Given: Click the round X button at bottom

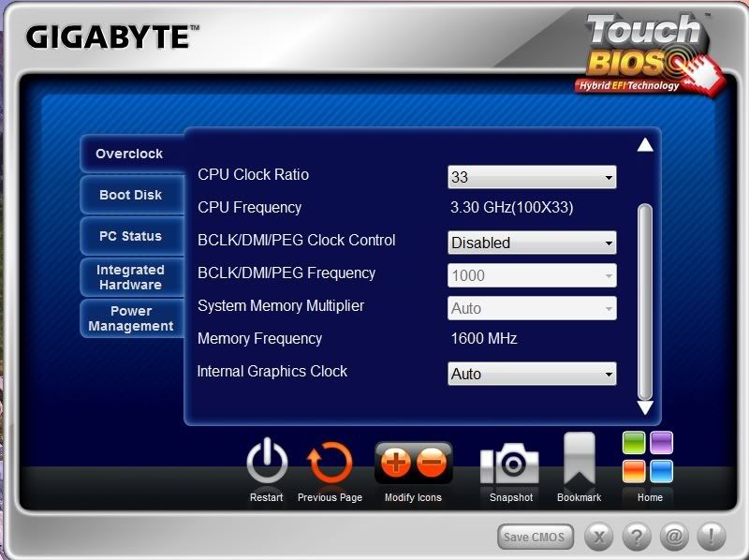Looking at the screenshot, I should [599, 537].
